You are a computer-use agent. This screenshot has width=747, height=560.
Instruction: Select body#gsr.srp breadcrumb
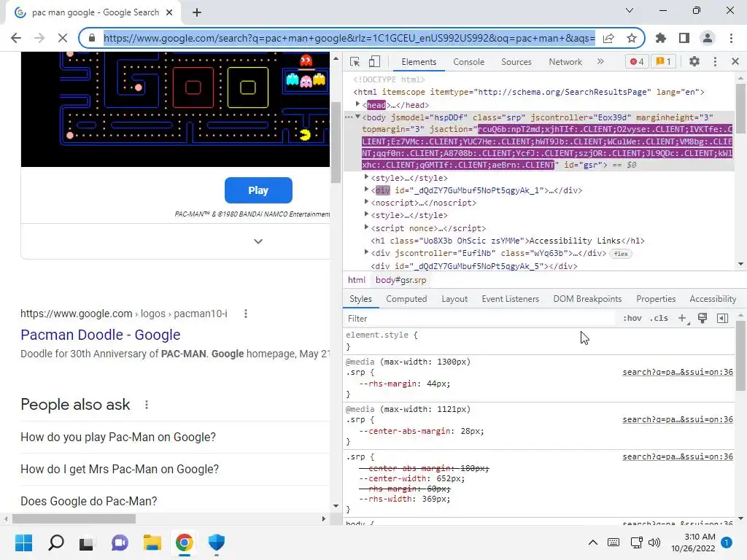tap(400, 280)
